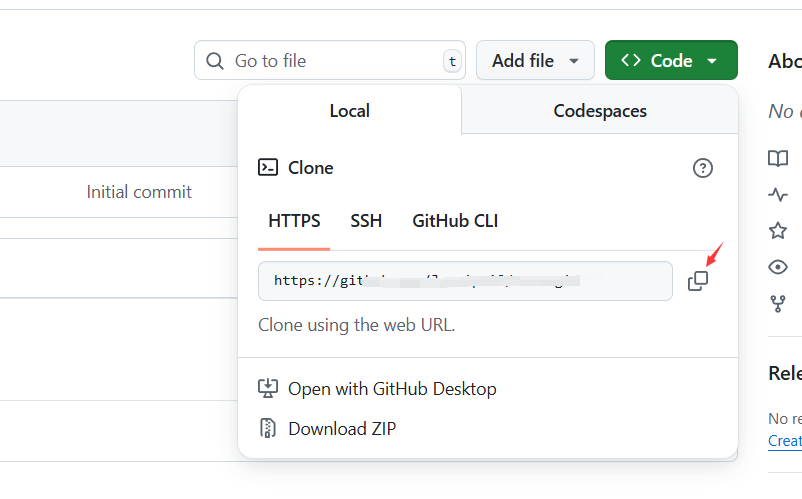Screen dimensions: 802x499
Task: Copy the HTTPS clone URL to clipboard
Action: pyautogui.click(x=698, y=281)
